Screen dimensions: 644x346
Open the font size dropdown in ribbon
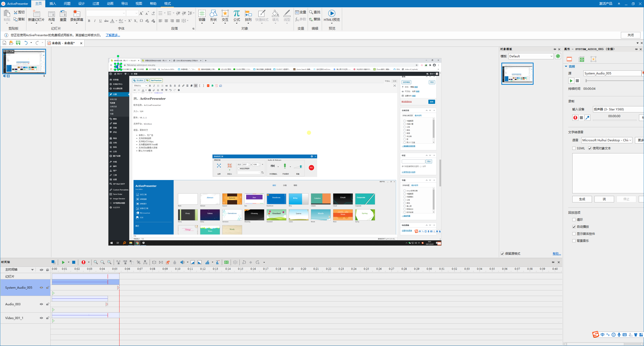pyautogui.click(x=136, y=13)
